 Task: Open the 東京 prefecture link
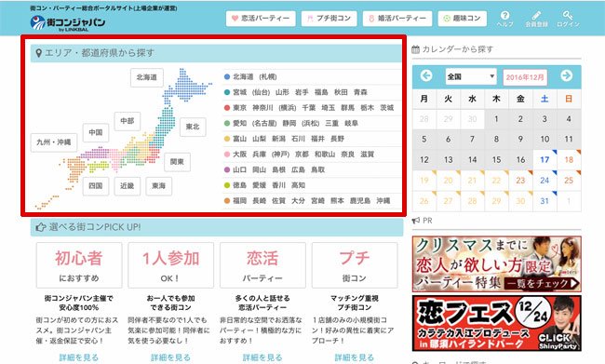[239, 108]
